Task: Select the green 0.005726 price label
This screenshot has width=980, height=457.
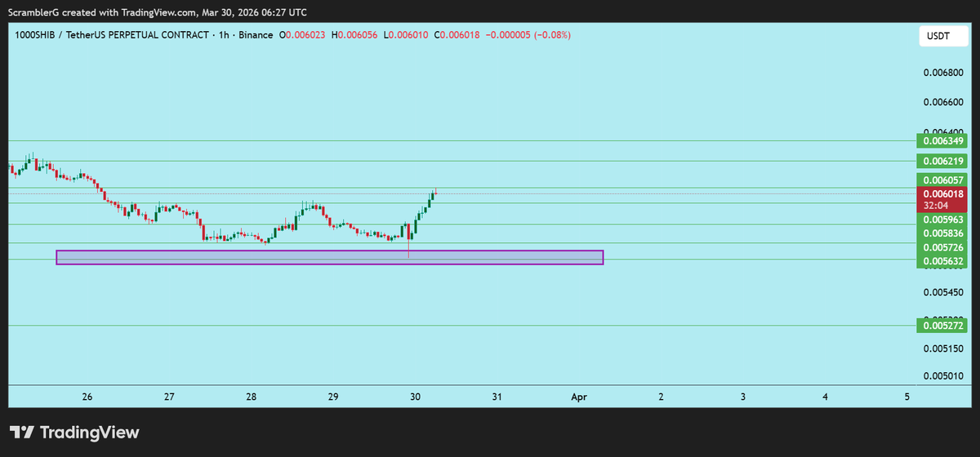Action: pos(943,247)
